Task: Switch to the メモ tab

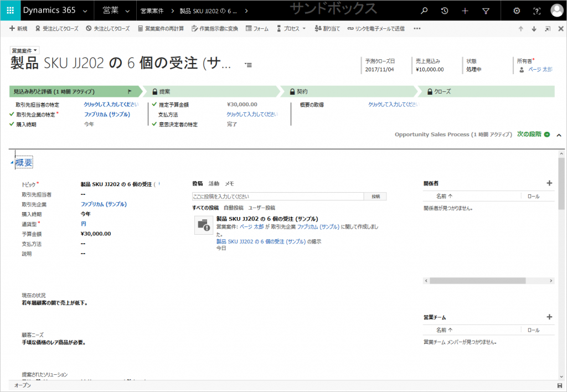Action: point(229,183)
